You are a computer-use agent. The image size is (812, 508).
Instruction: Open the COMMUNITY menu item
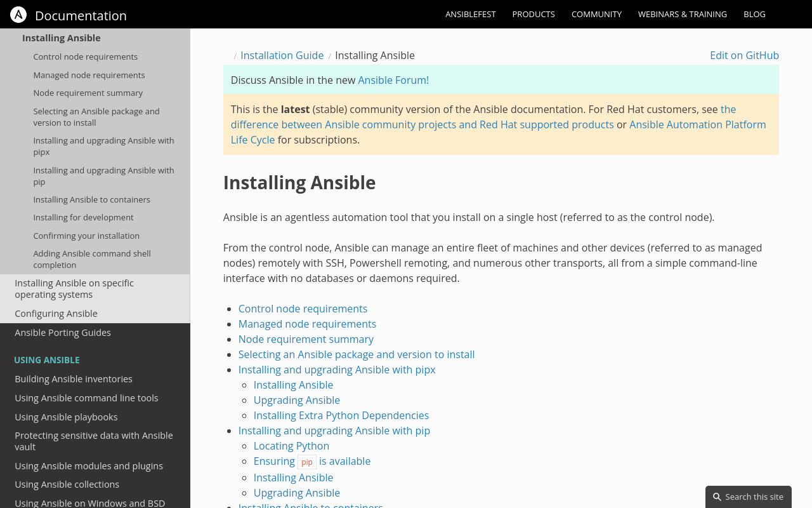(x=596, y=14)
